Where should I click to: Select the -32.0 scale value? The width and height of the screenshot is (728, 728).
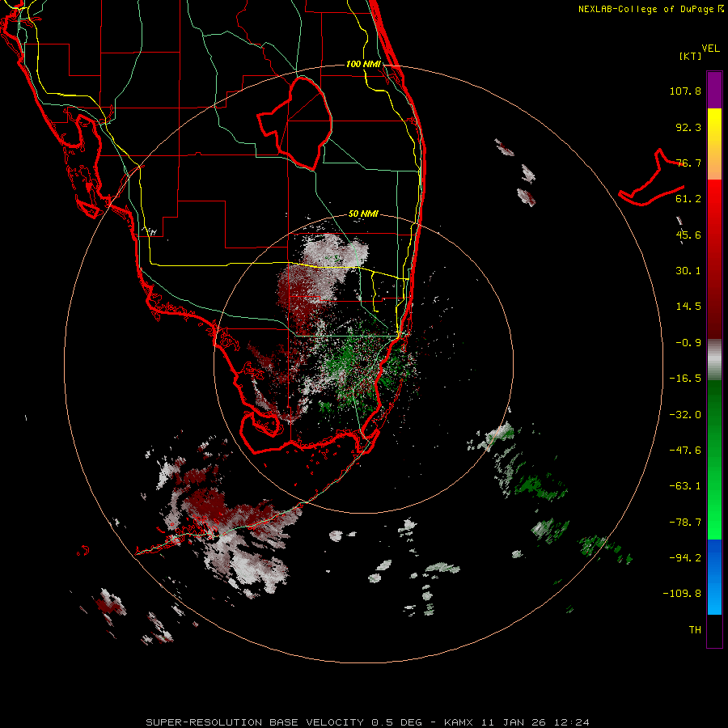point(685,415)
